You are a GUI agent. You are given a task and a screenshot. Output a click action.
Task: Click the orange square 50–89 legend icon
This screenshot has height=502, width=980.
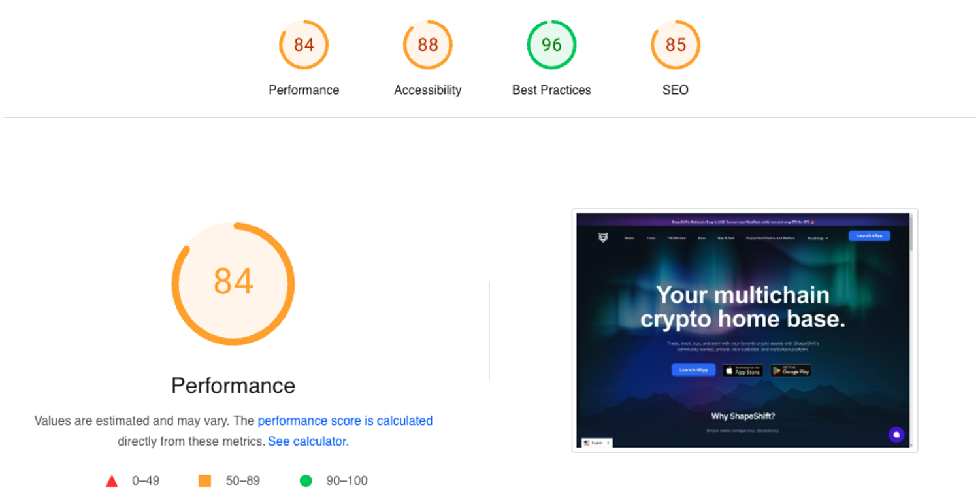(204, 481)
